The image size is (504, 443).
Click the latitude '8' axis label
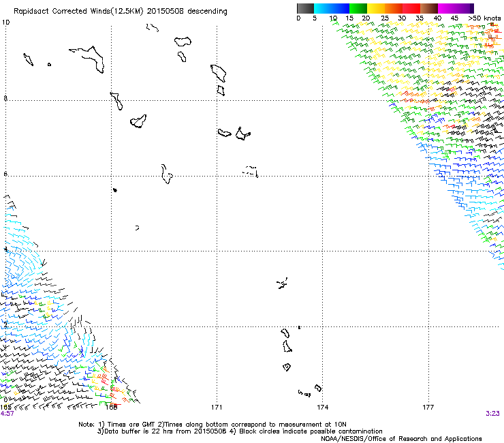click(x=5, y=98)
